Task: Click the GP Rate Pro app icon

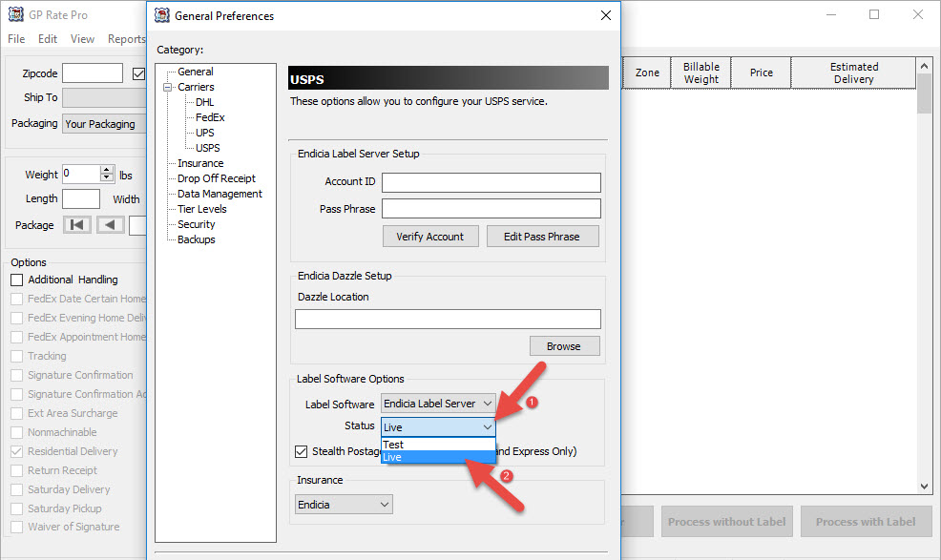Action: coord(16,14)
